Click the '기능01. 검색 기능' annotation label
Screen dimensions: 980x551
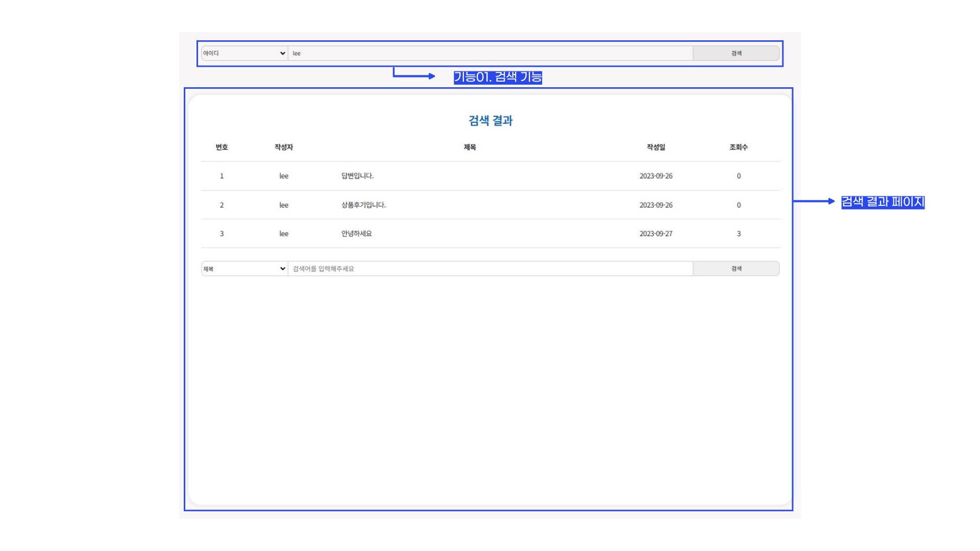498,77
